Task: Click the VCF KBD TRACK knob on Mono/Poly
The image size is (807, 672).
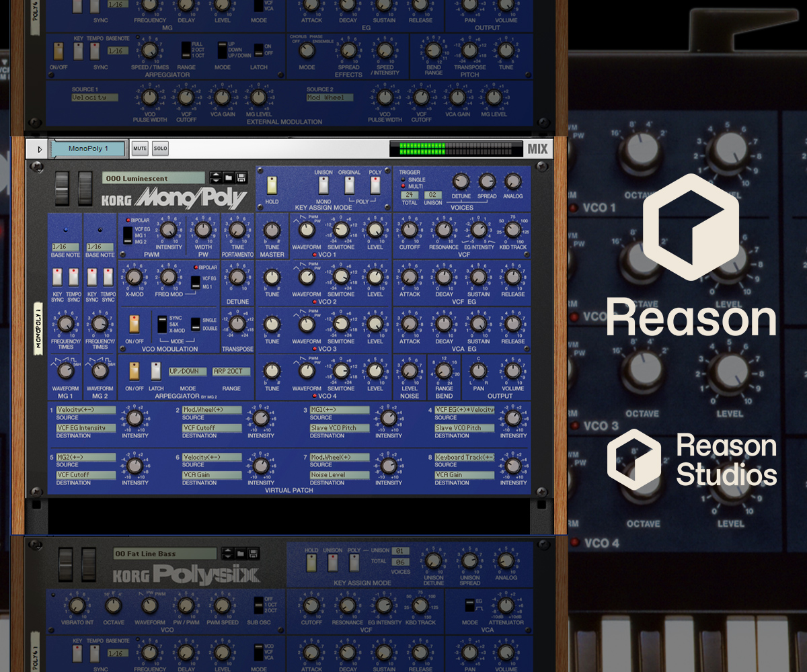Action: click(x=512, y=230)
